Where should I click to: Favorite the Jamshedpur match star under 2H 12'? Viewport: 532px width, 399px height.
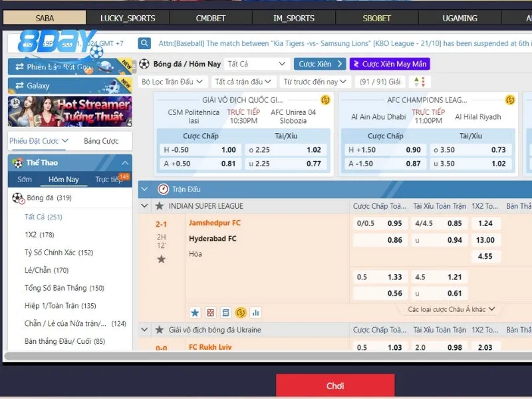coord(162,259)
